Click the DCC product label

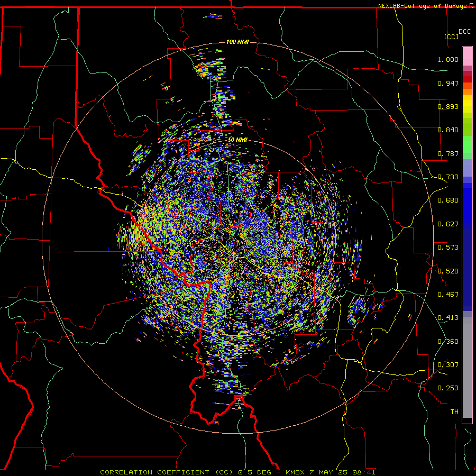464,32
